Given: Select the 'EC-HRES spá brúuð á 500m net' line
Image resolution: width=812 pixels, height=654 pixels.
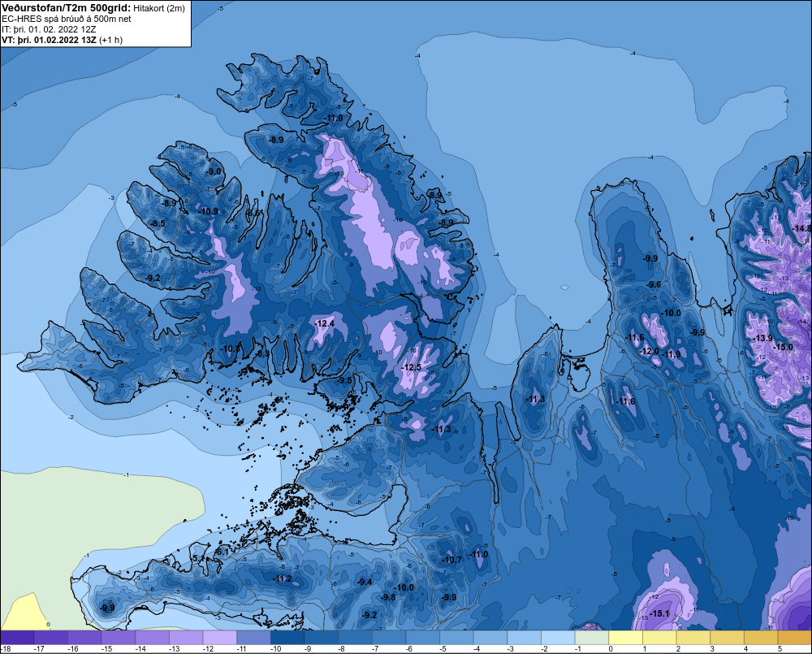Looking at the screenshot, I should click(67, 19).
